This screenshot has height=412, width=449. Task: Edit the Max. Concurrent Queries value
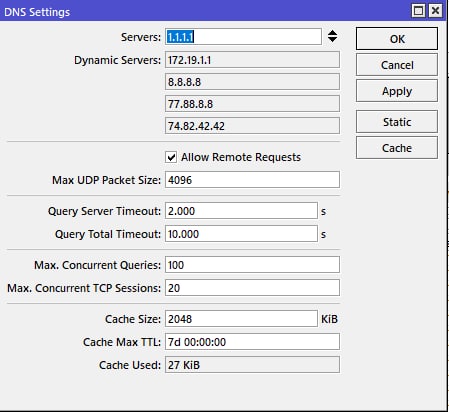252,265
